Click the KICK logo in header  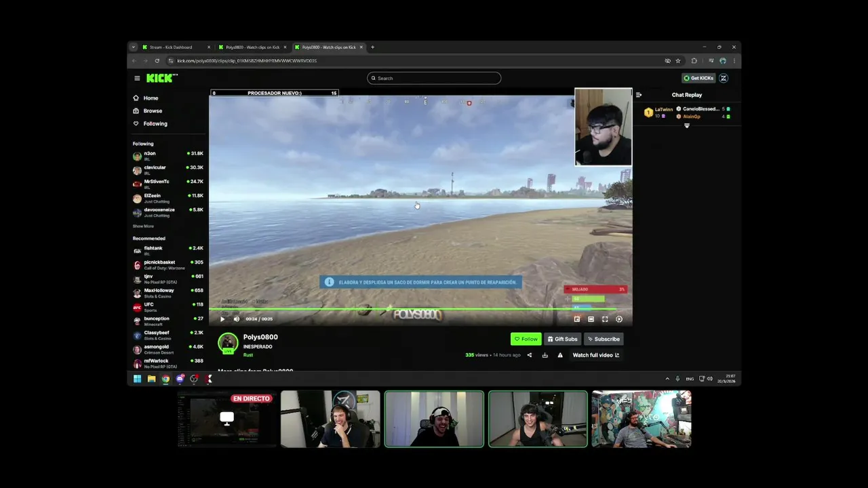coord(161,78)
